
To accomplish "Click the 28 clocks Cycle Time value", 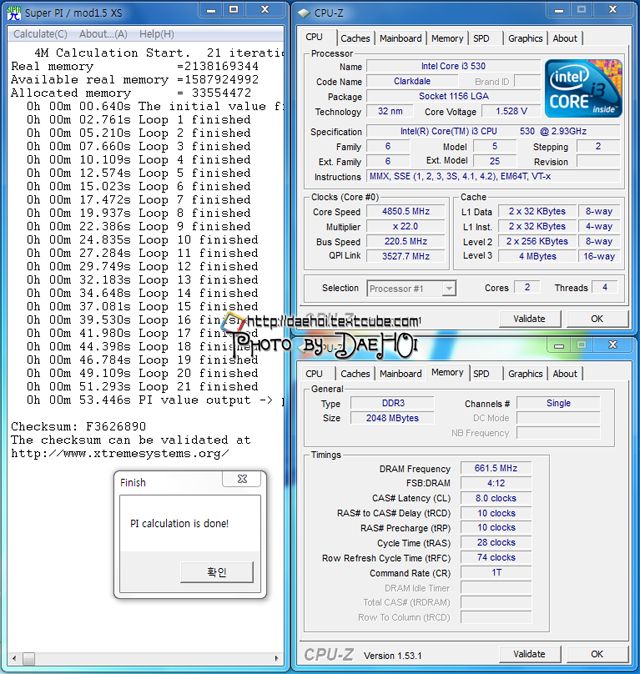I will (x=496, y=542).
